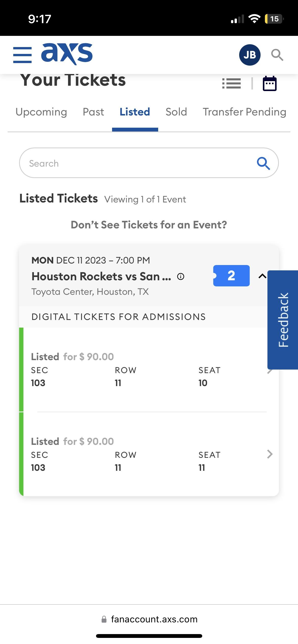The width and height of the screenshot is (298, 644).
Task: Switch to calendar view icon
Action: click(x=269, y=83)
